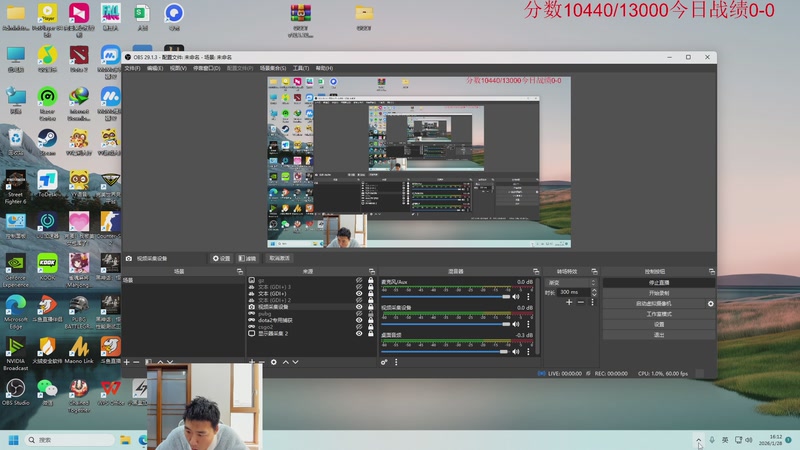The width and height of the screenshot is (800, 450).
Task: Add a new scene with plus button
Action: (x=127, y=362)
